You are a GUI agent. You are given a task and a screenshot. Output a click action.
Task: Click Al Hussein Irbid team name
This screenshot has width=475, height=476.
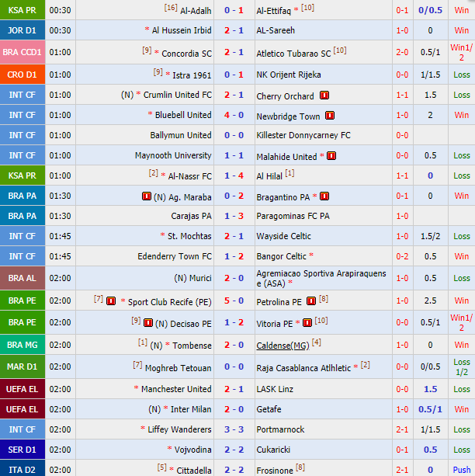click(x=182, y=30)
